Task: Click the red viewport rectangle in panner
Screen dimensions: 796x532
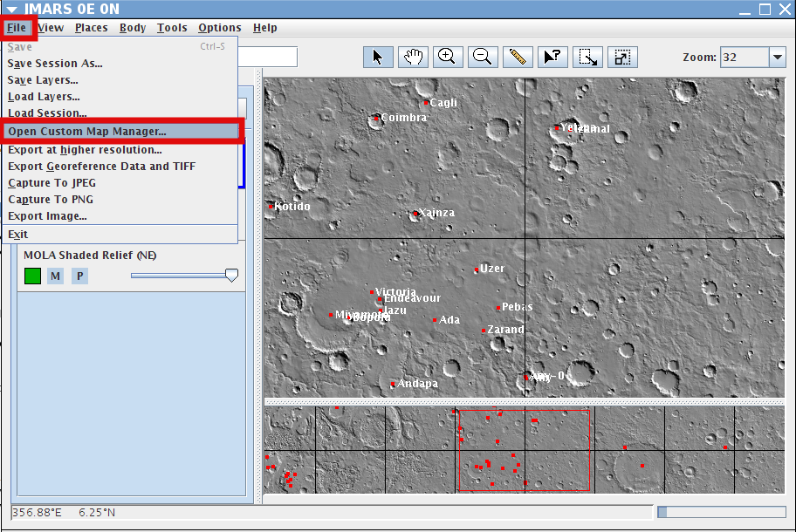Action: click(x=525, y=450)
